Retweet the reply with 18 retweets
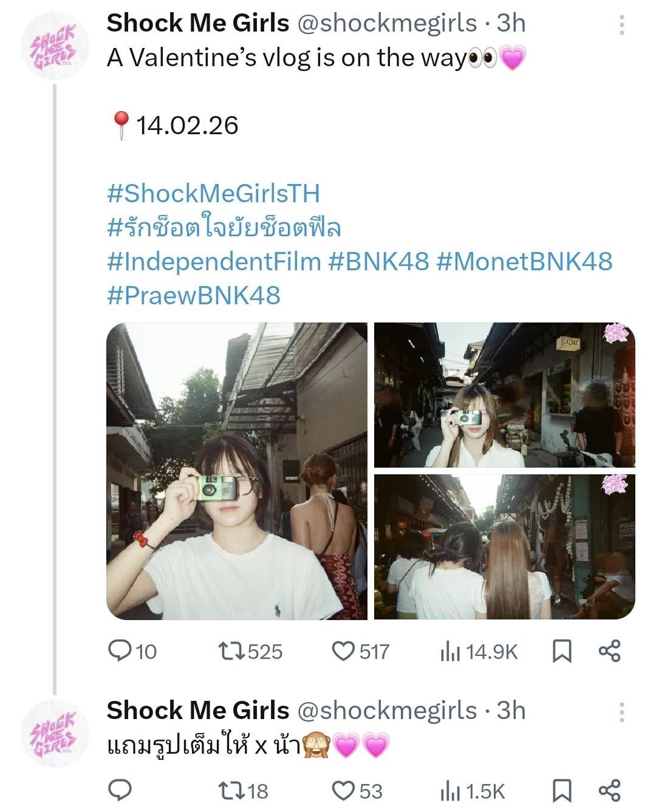Image resolution: width=656 pixels, height=812 pixels. click(231, 790)
